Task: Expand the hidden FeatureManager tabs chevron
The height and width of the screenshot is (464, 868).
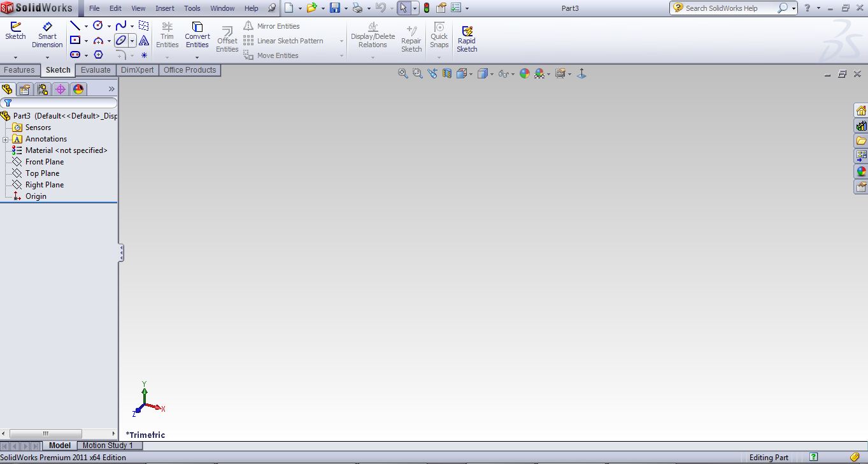Action: pos(111,89)
